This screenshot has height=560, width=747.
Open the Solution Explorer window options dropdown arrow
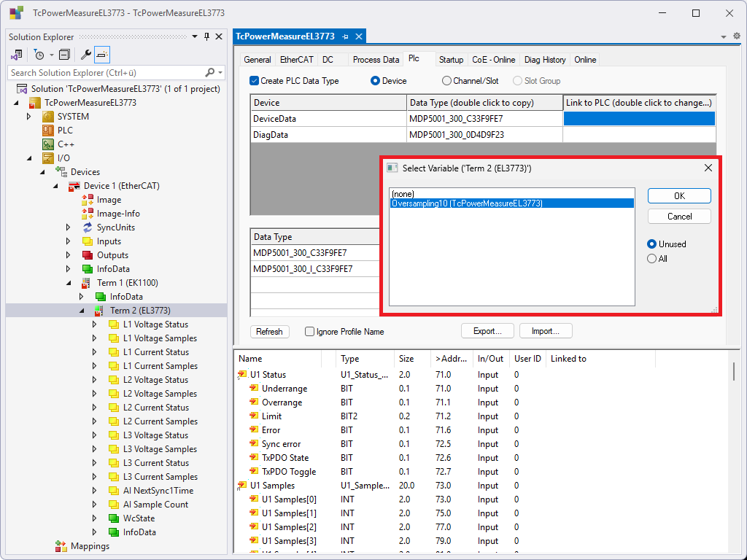point(194,36)
